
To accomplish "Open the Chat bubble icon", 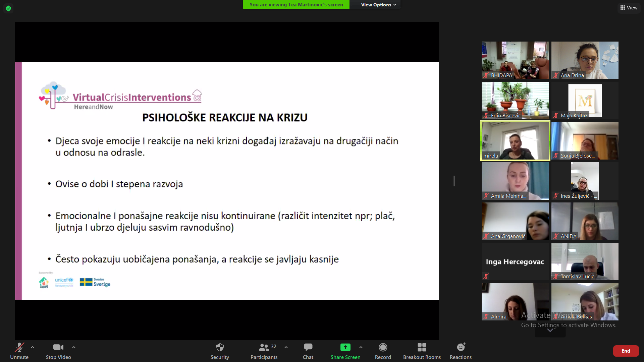I will (x=308, y=348).
